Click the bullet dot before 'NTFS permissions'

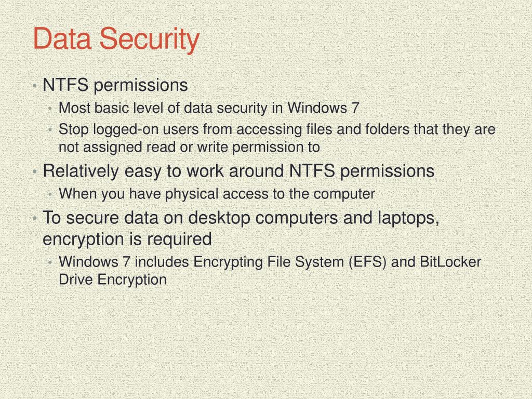(35, 86)
